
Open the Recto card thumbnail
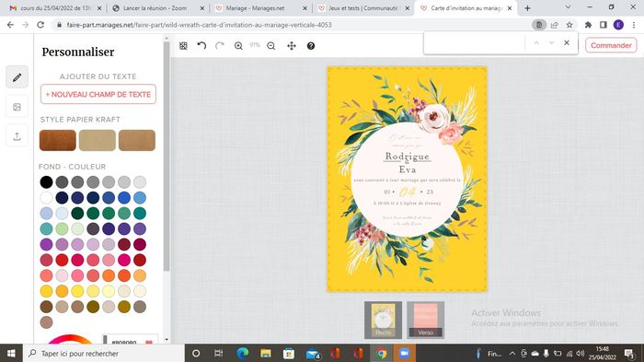[384, 320]
